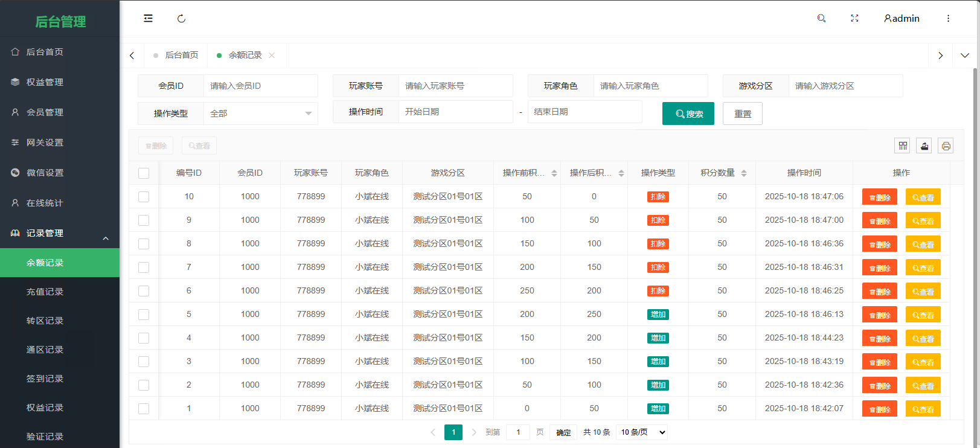This screenshot has width=980, height=448.
Task: Check the row with 编号ID 8
Action: click(144, 244)
